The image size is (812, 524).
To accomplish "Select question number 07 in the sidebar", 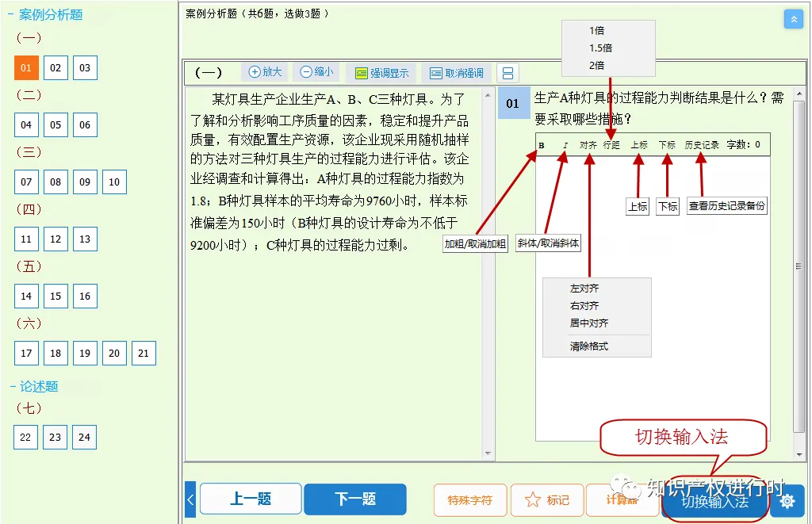I will point(26,182).
